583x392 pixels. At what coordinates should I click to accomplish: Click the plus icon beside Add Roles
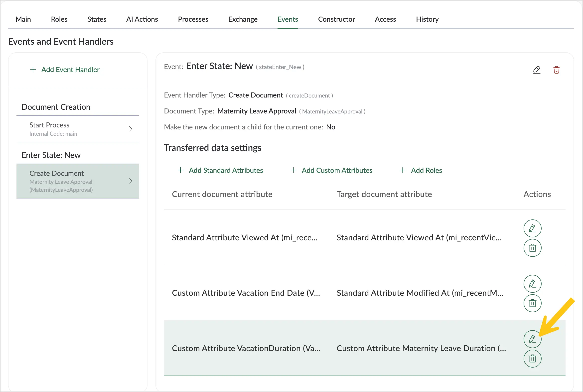click(403, 170)
